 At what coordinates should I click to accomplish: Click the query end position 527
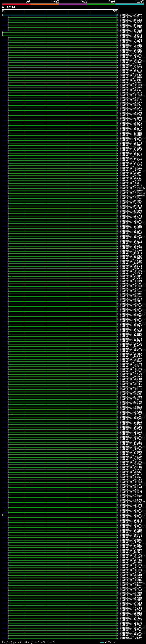click(115, 11)
